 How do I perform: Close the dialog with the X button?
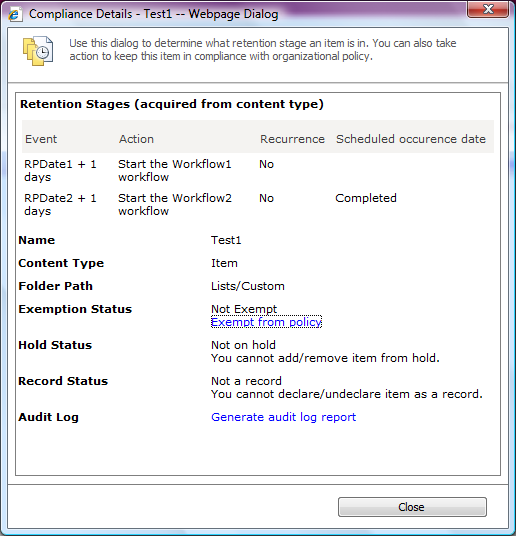coord(488,9)
